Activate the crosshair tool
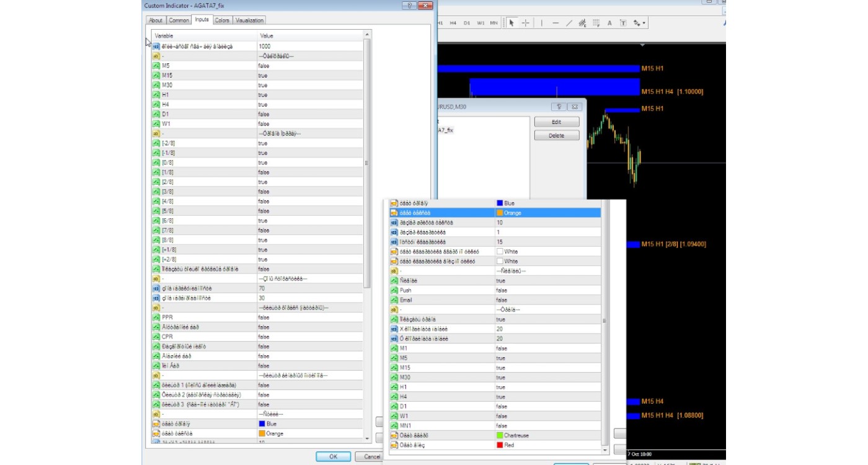868x465 pixels. click(526, 23)
